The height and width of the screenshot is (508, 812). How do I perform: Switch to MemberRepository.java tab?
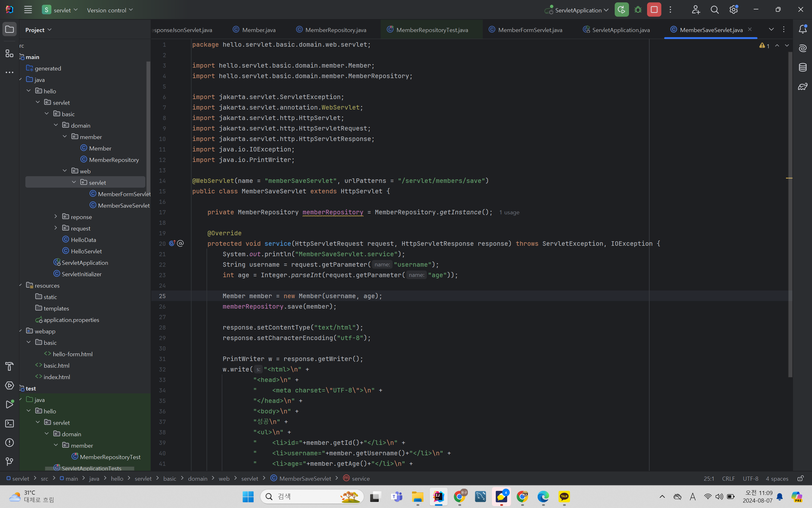(x=331, y=30)
